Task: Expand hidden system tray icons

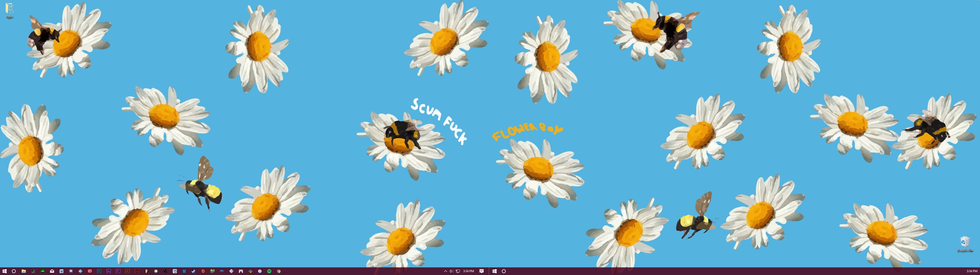Action: [x=445, y=271]
